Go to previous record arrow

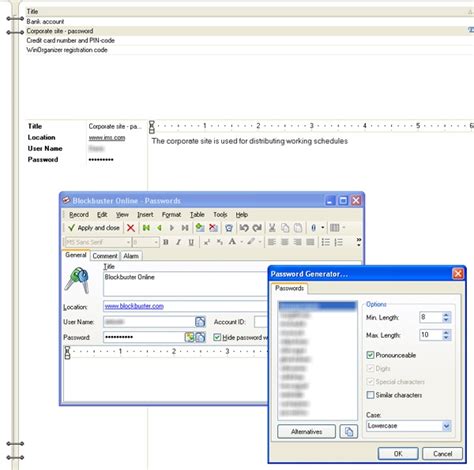pos(159,228)
